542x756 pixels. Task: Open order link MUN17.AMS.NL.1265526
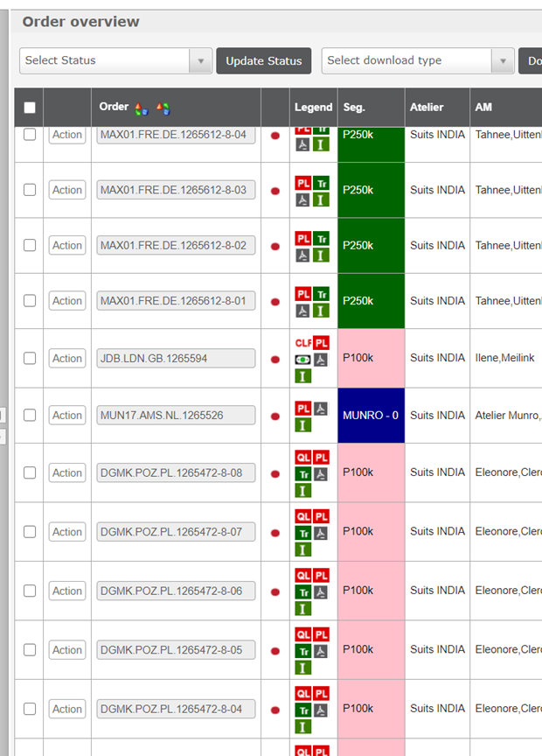[x=176, y=415]
